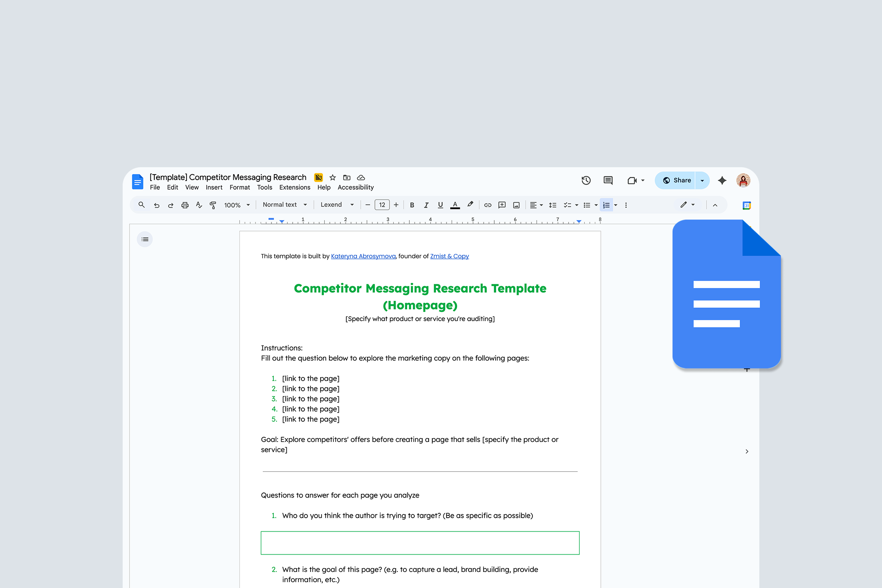Open the comments panel icon
This screenshot has height=588, width=882.
[x=608, y=181]
